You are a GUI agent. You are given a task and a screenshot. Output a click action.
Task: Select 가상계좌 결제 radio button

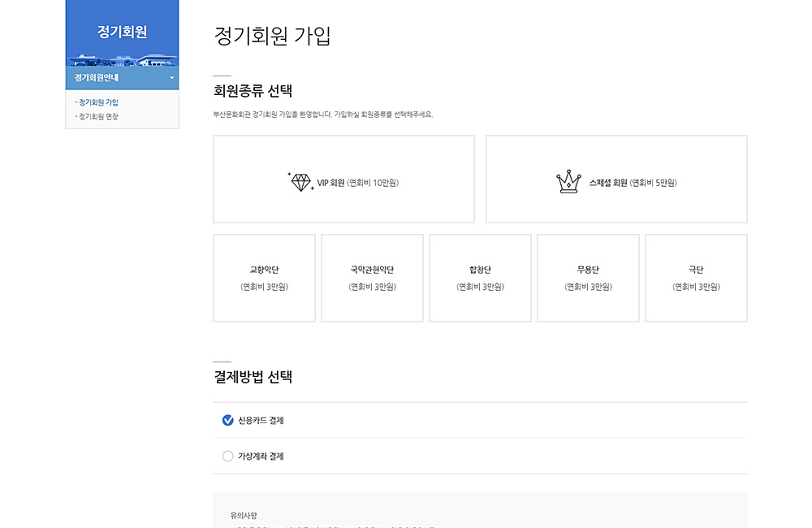[x=228, y=456]
